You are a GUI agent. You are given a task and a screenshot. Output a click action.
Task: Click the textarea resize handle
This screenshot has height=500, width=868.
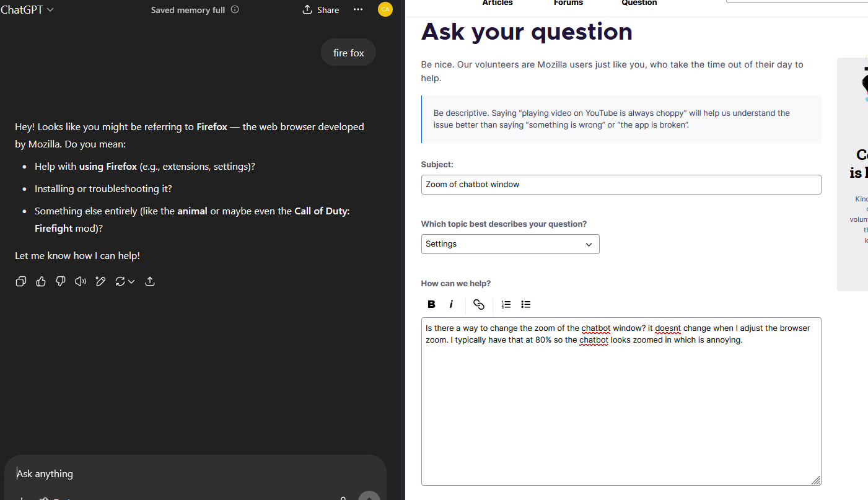(x=816, y=480)
